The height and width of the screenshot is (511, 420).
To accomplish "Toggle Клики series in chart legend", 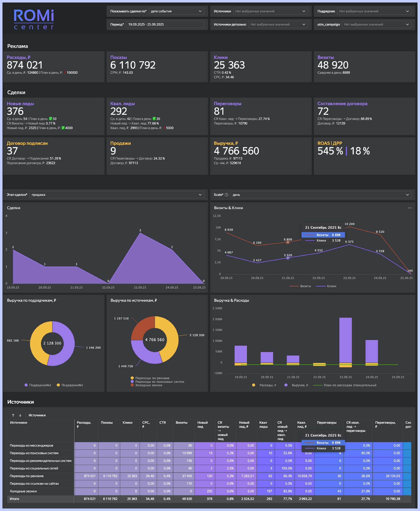I will (326, 286).
